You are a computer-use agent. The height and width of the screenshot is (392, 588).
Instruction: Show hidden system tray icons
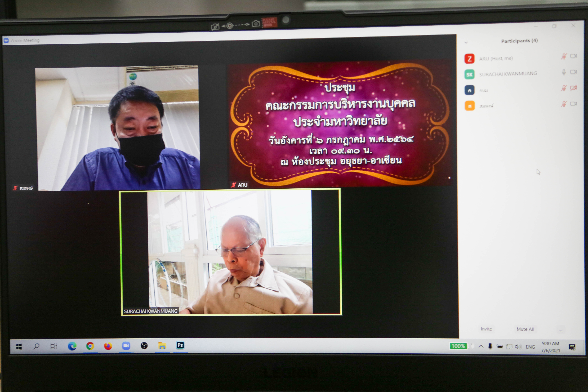click(x=481, y=346)
